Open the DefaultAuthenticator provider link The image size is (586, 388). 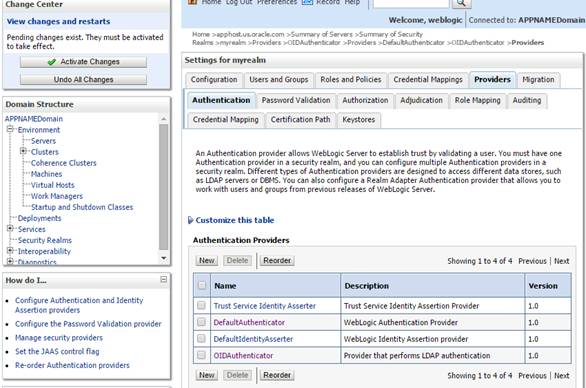tap(249, 322)
